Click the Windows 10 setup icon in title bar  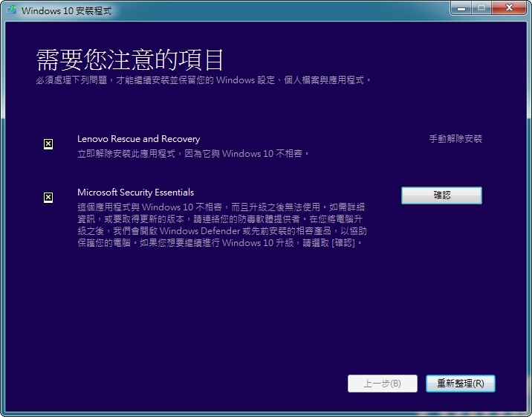(x=12, y=10)
